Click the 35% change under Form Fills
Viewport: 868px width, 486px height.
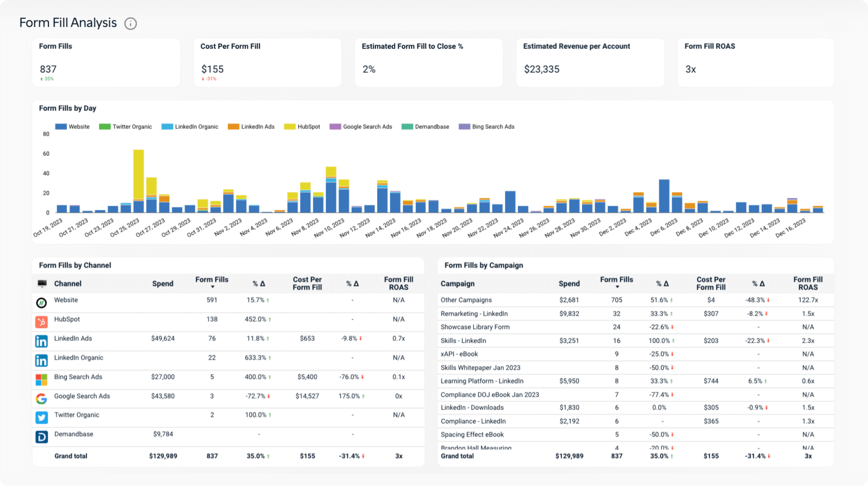(47, 79)
